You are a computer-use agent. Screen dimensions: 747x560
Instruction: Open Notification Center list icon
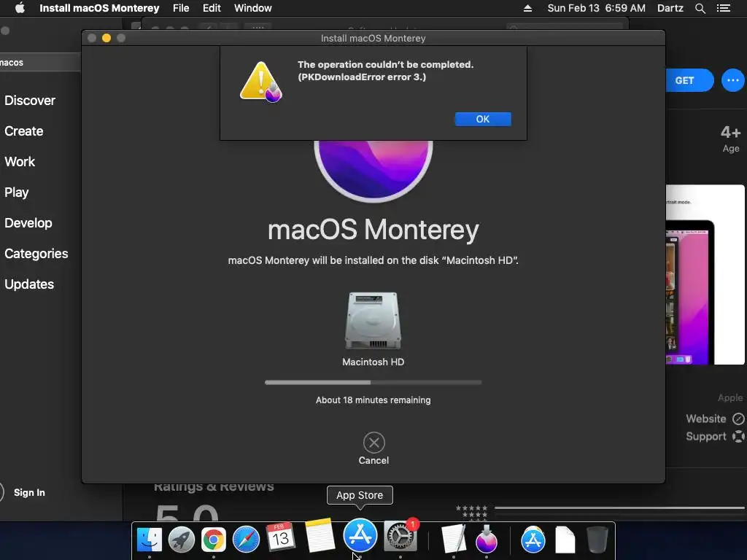click(723, 8)
